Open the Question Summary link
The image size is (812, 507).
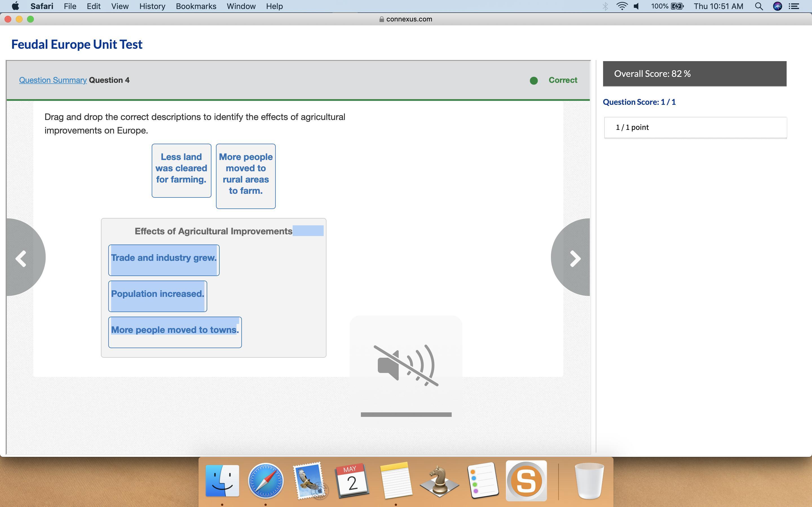click(x=53, y=80)
